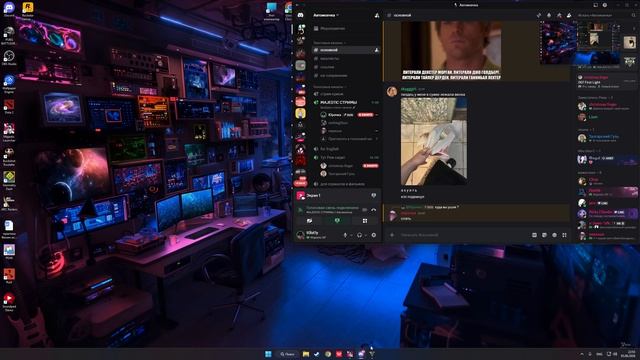Viewport: 640px width, 360px height.
Task: Click create invite icon on основной channel
Action: tap(376, 50)
